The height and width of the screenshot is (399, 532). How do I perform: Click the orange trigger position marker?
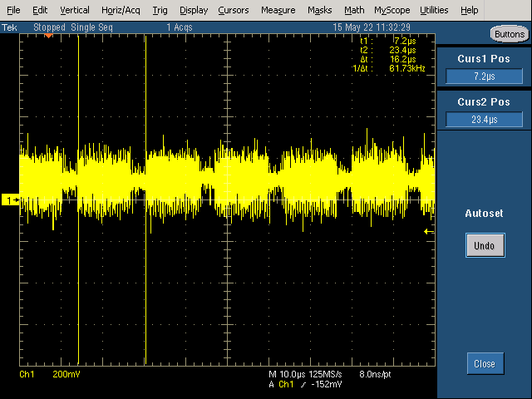[x=48, y=36]
